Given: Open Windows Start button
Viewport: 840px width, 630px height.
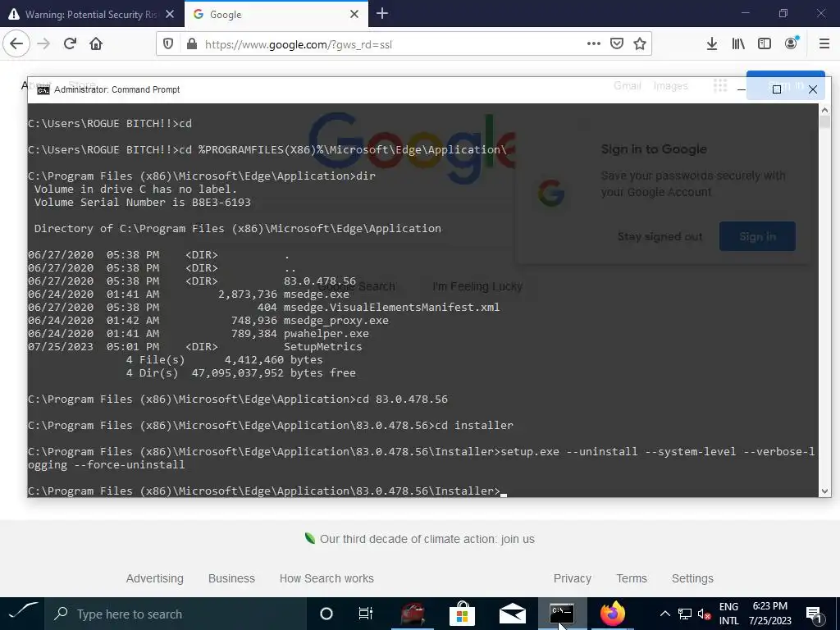Looking at the screenshot, I should point(23,614).
